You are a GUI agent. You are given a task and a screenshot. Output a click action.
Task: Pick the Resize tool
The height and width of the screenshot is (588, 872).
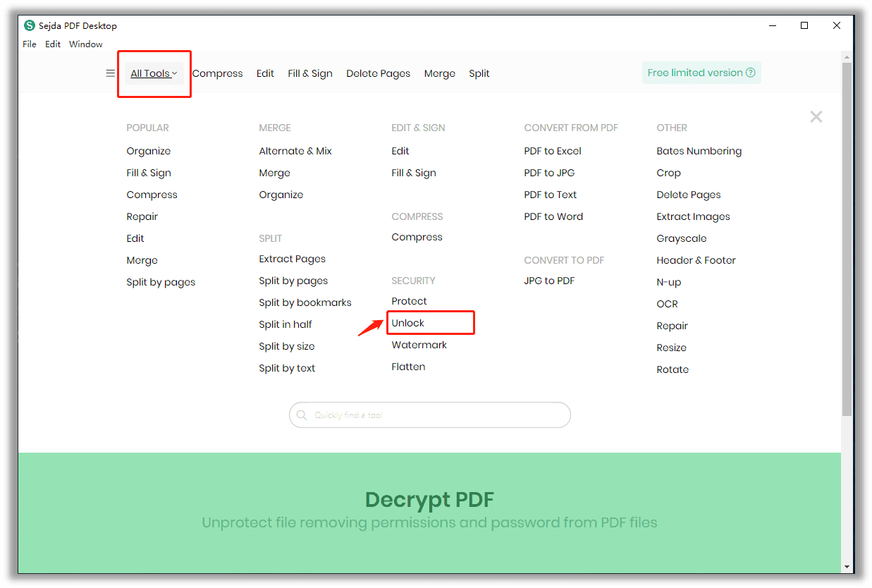[672, 348]
